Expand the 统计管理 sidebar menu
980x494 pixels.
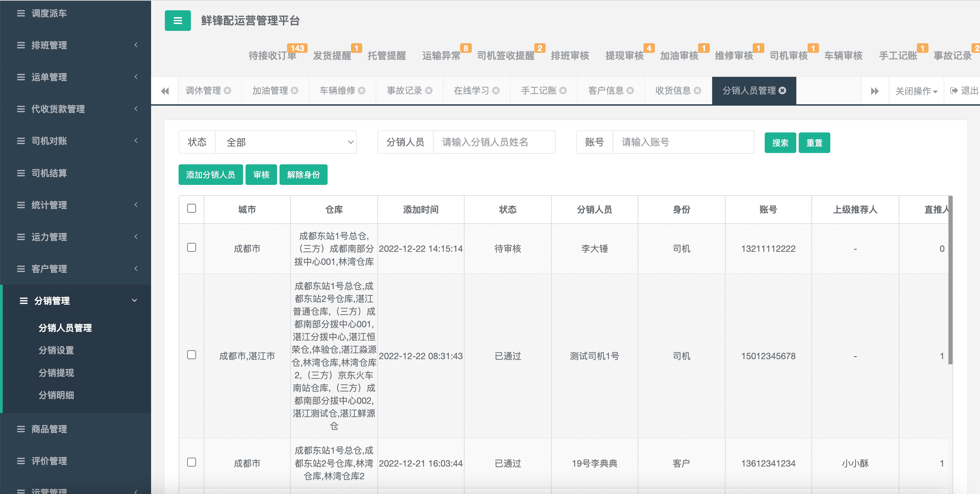pos(136,205)
